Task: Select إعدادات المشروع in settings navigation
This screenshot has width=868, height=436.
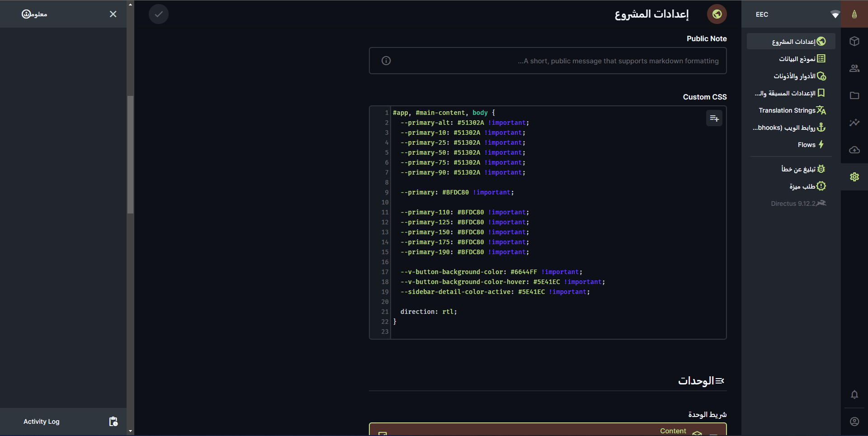Action: pyautogui.click(x=791, y=42)
